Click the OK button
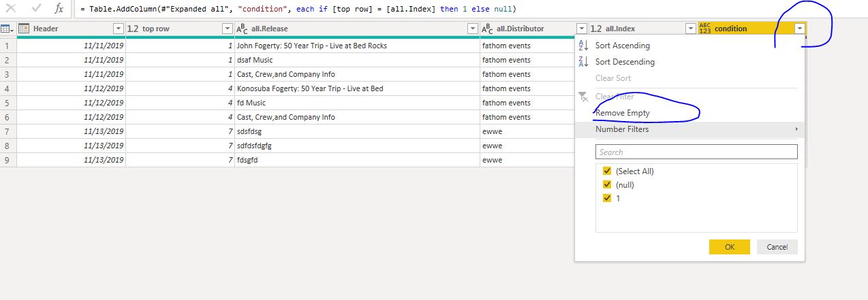Screen dimensions: 868x300 point(730,247)
